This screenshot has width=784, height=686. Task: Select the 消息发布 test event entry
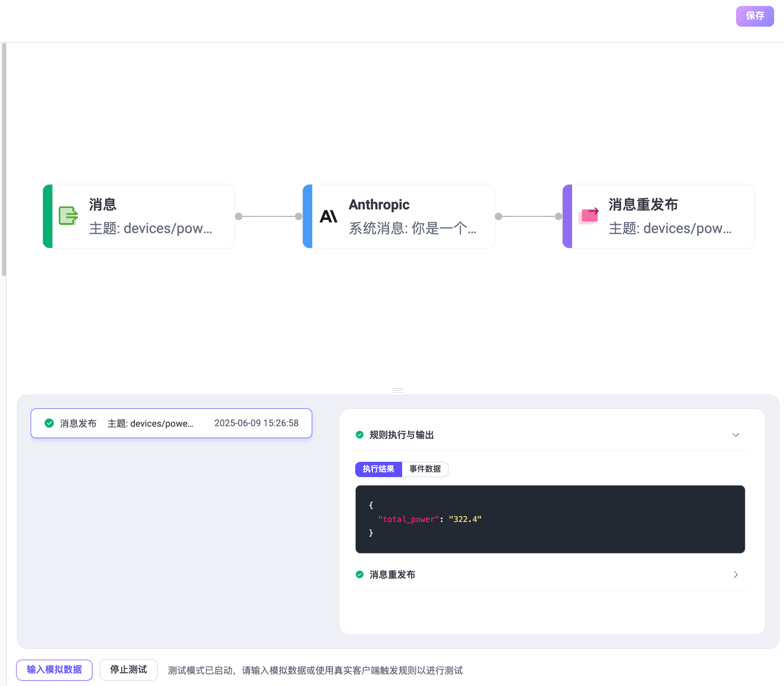pyautogui.click(x=171, y=423)
